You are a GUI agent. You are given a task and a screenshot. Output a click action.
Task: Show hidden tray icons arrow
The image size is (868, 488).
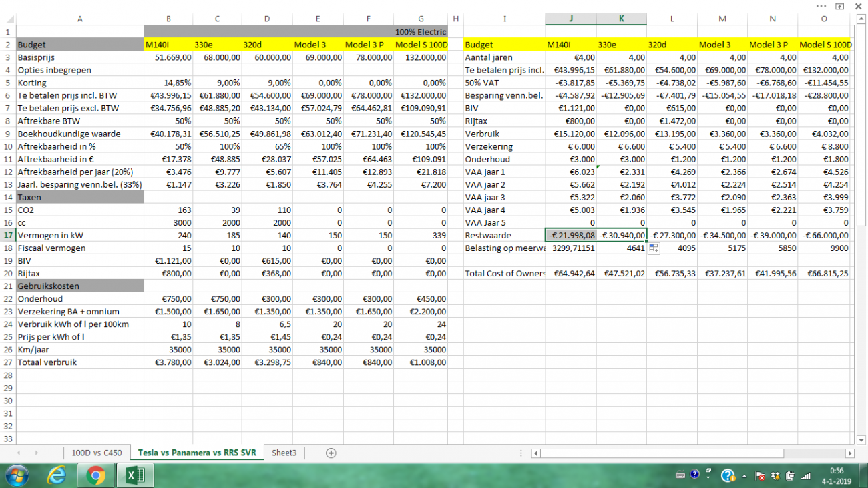pyautogui.click(x=744, y=476)
